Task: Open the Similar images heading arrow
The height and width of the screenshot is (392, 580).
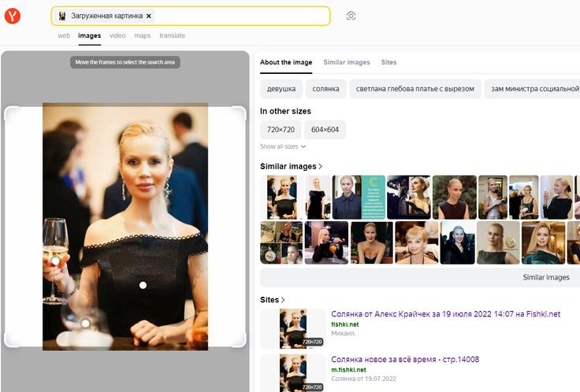Action: 320,166
